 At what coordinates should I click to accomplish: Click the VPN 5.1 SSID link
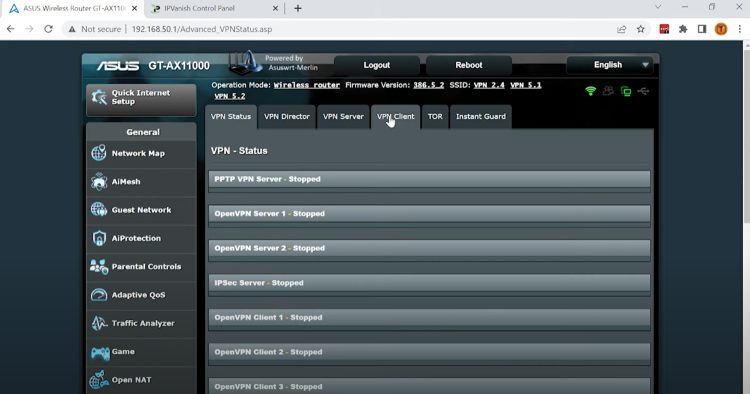coord(526,85)
